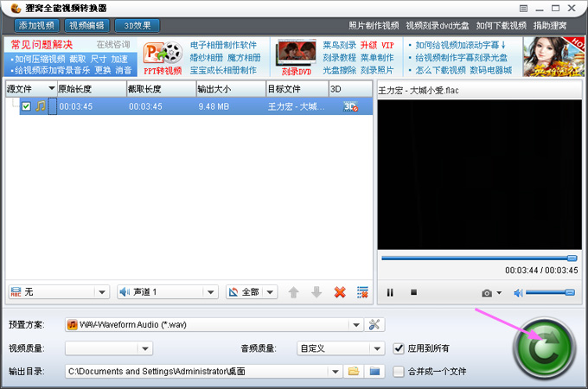
Task: Clear file list icon
Action: [x=362, y=292]
